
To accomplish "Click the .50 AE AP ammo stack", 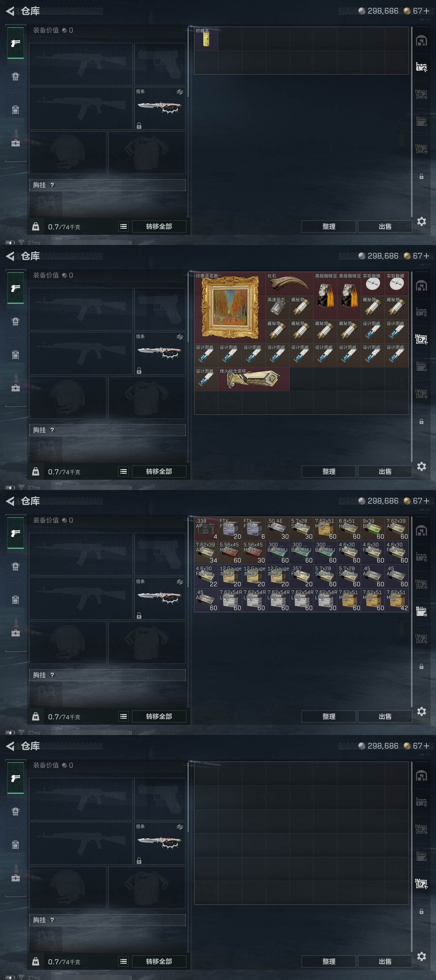I will tap(278, 528).
